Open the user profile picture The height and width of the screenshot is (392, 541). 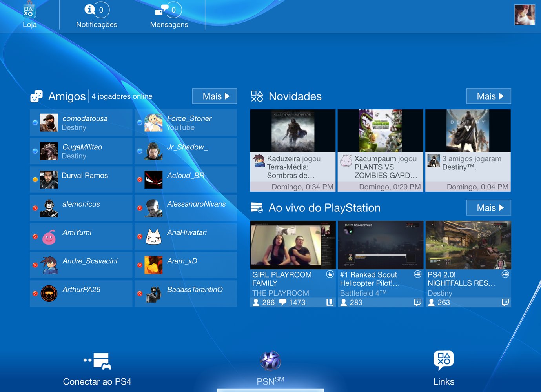pyautogui.click(x=525, y=15)
